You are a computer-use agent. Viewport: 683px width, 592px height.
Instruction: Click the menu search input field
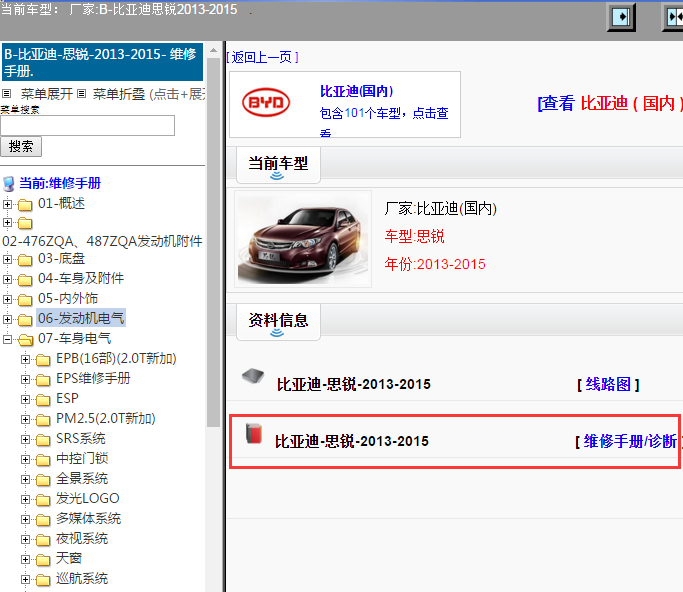coord(88,125)
